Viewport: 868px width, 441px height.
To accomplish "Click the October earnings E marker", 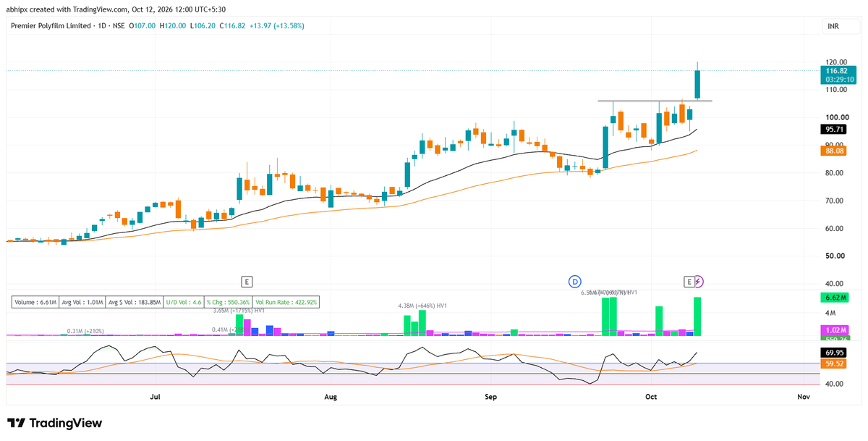I will (689, 281).
